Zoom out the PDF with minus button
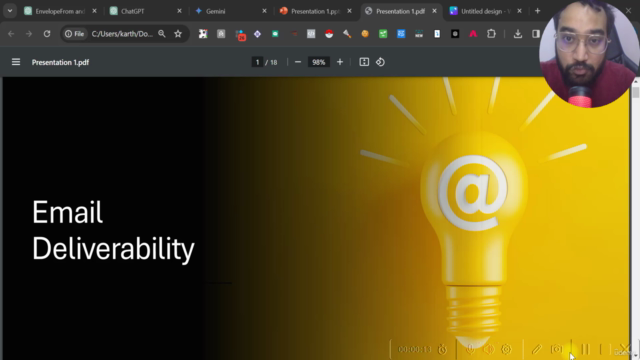640x360 pixels. click(x=298, y=62)
